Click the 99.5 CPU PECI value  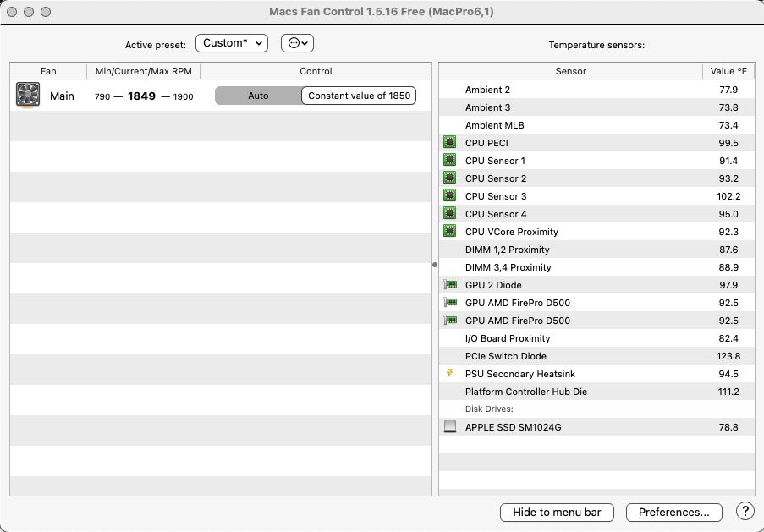pos(728,143)
